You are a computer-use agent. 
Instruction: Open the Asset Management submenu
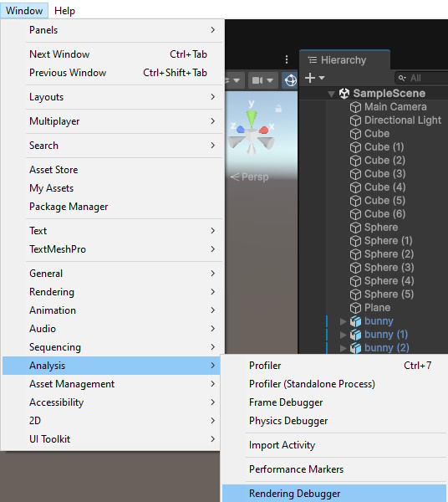[x=111, y=384]
